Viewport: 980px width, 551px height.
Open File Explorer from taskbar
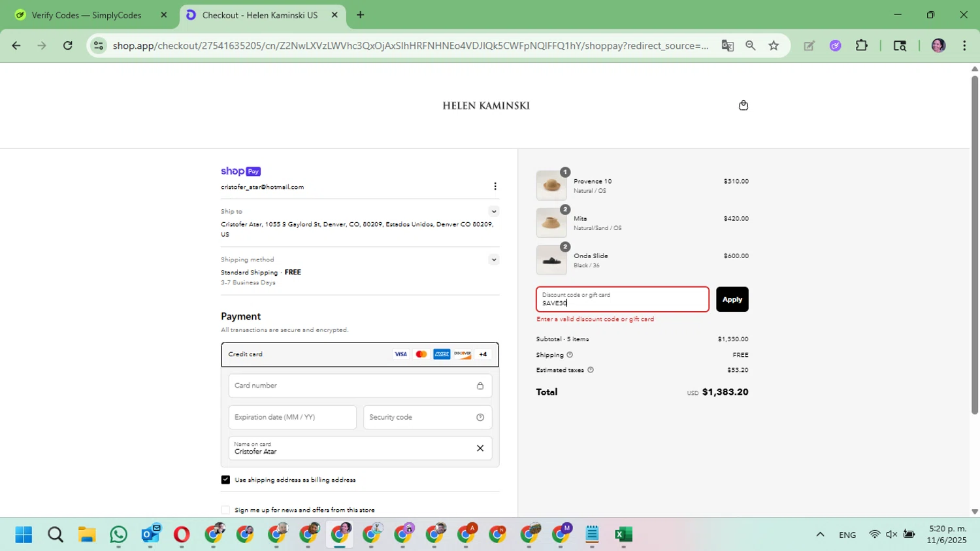(x=87, y=535)
